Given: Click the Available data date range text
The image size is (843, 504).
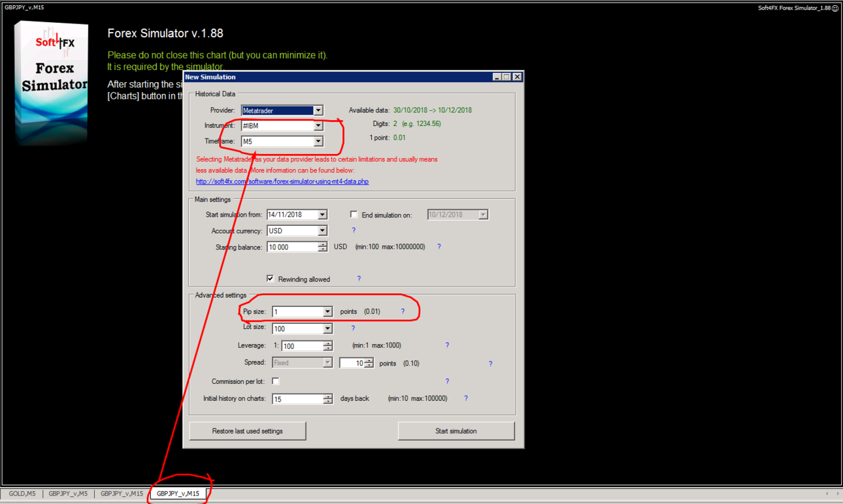Looking at the screenshot, I should click(x=433, y=110).
